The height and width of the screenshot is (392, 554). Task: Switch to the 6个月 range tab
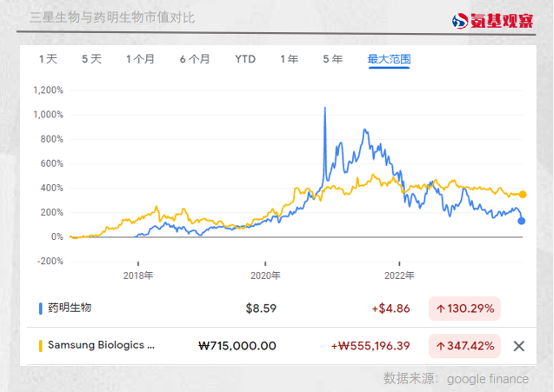pyautogui.click(x=195, y=59)
